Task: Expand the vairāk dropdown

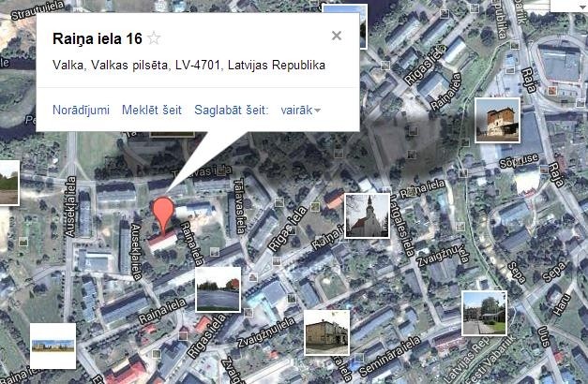Action: pyautogui.click(x=301, y=111)
